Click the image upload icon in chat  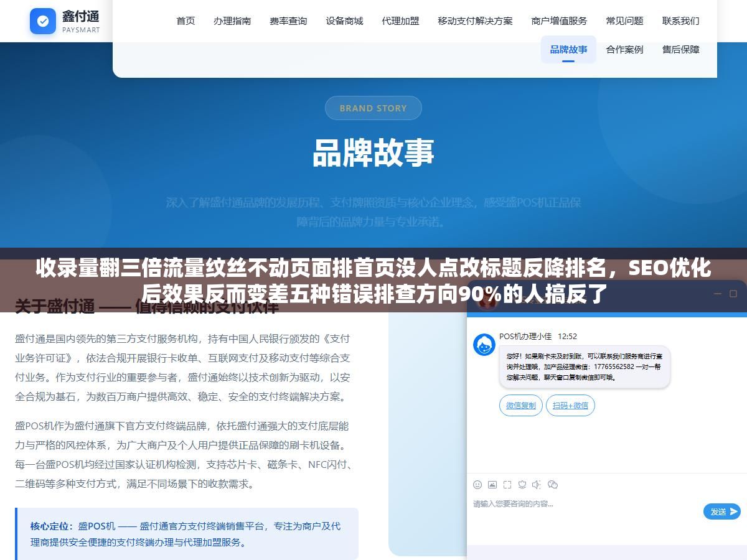(x=492, y=485)
